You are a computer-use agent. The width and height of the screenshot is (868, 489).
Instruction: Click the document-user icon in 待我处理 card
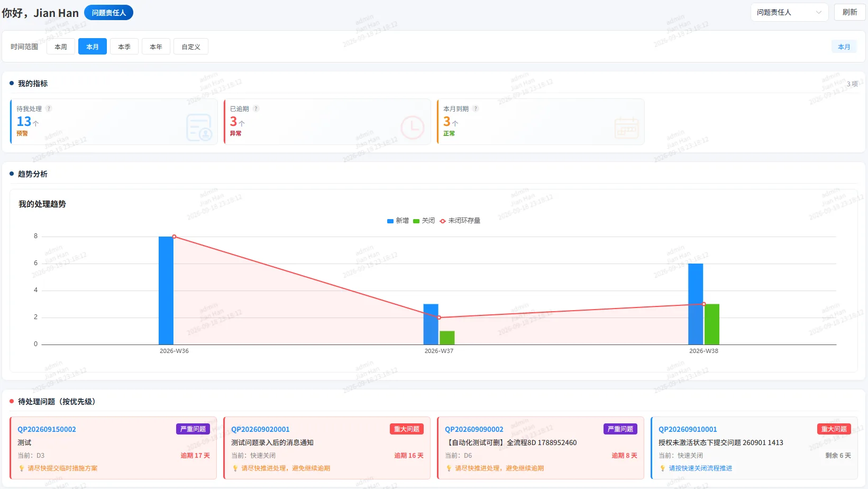(199, 128)
